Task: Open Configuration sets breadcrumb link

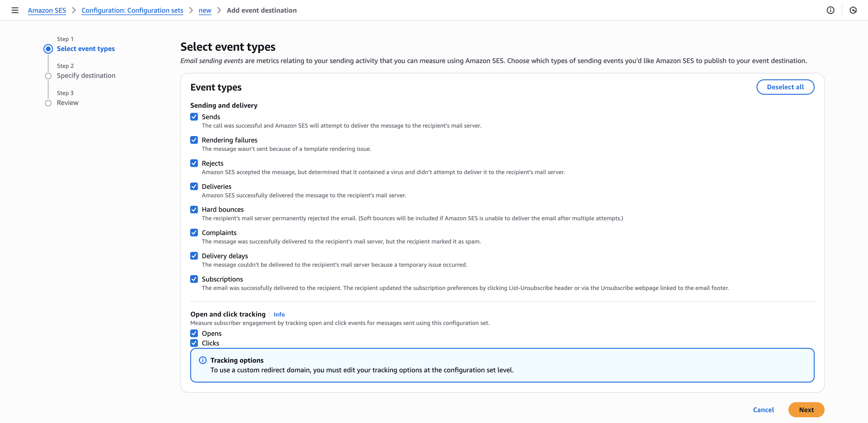Action: click(x=132, y=10)
